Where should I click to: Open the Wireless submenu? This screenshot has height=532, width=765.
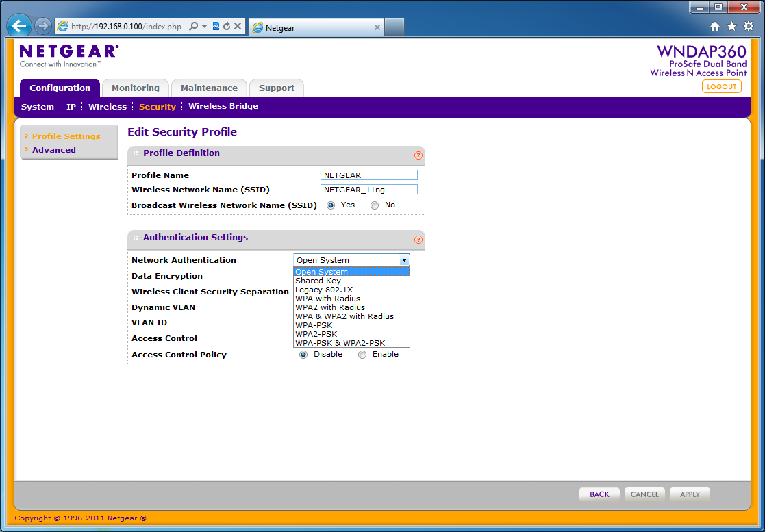108,107
